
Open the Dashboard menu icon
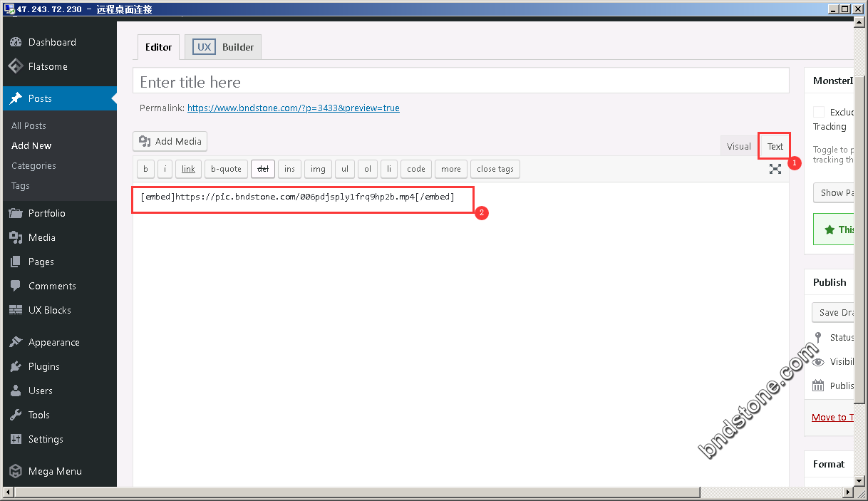click(16, 42)
